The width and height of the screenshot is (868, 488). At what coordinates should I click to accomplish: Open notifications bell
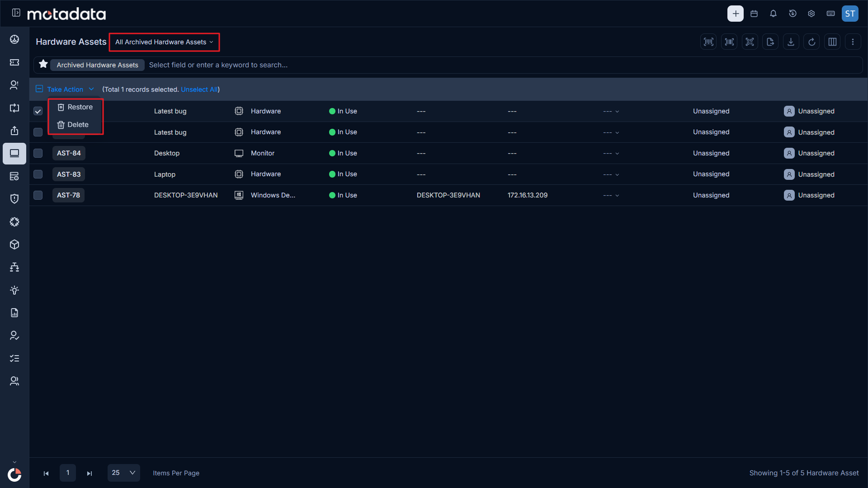tap(773, 14)
